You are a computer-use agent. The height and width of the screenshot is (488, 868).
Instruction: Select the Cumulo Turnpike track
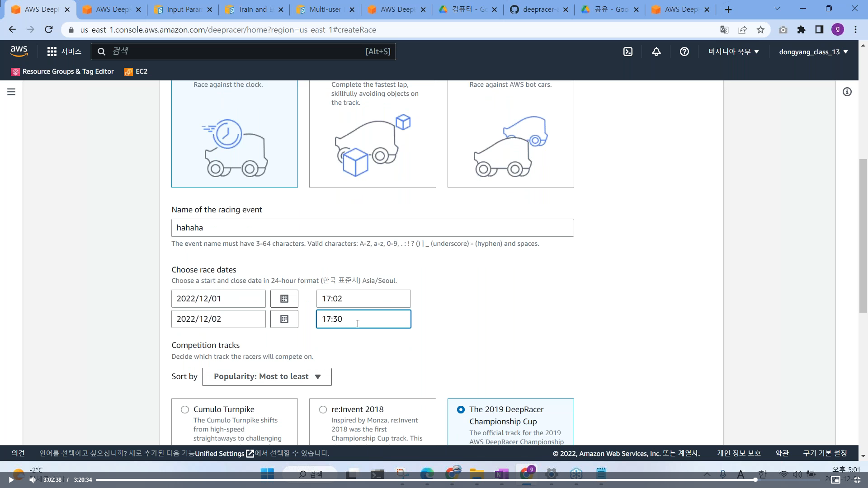[x=185, y=409]
